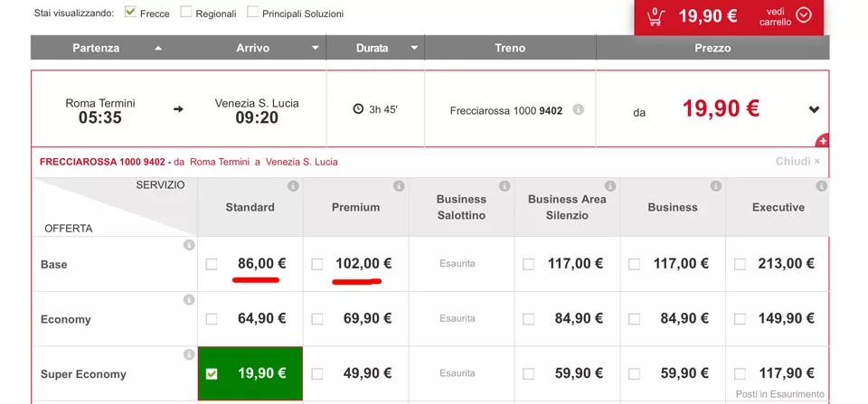
Task: Click Esaurita in Economy row
Action: tap(458, 319)
